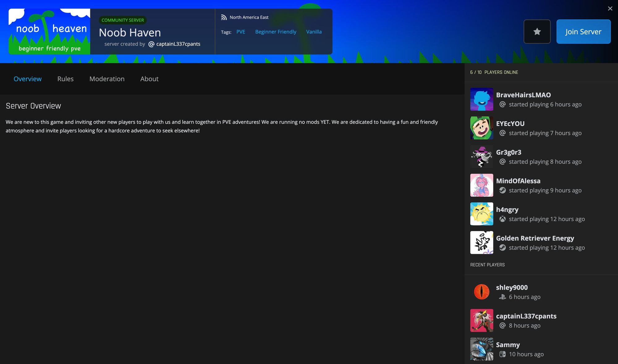Click Gr3g0r3's witch hat avatar
The image size is (618, 364).
481,157
